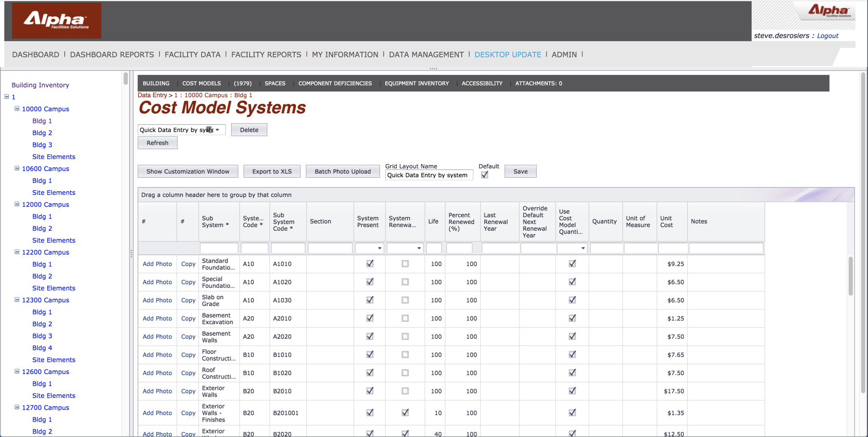Open the Dashboard menu
The width and height of the screenshot is (868, 437).
pos(36,55)
